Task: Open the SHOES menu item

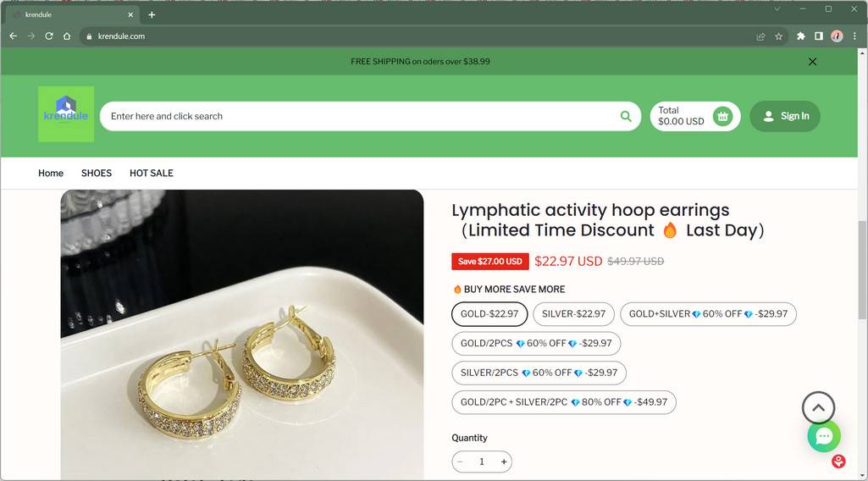Action: click(97, 173)
